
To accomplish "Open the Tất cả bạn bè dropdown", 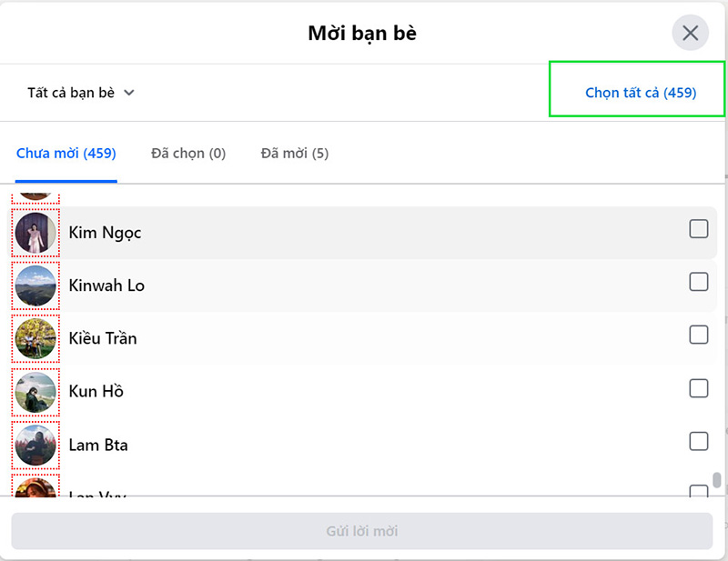I will click(x=80, y=93).
